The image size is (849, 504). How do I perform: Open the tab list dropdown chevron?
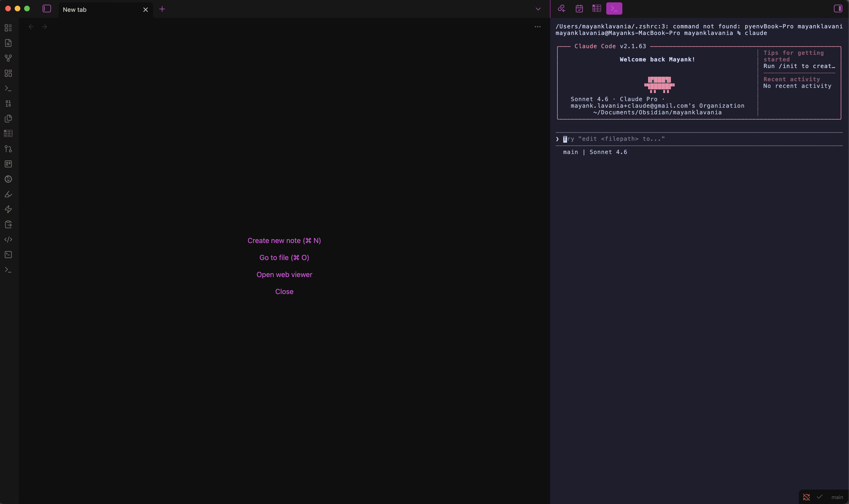[x=538, y=9]
